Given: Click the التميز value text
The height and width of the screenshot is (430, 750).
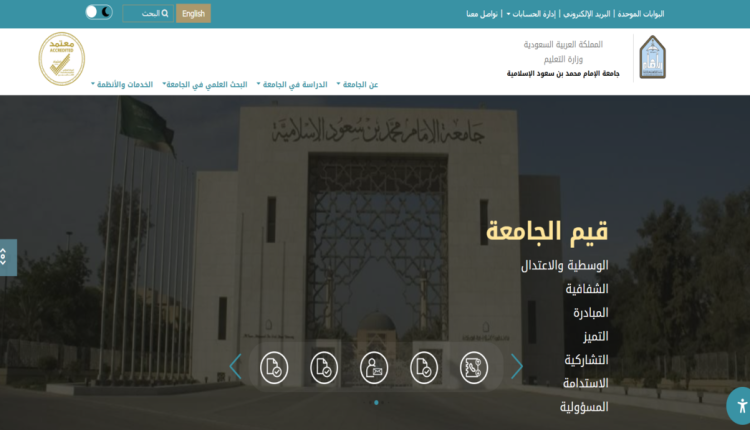Looking at the screenshot, I should tap(596, 337).
